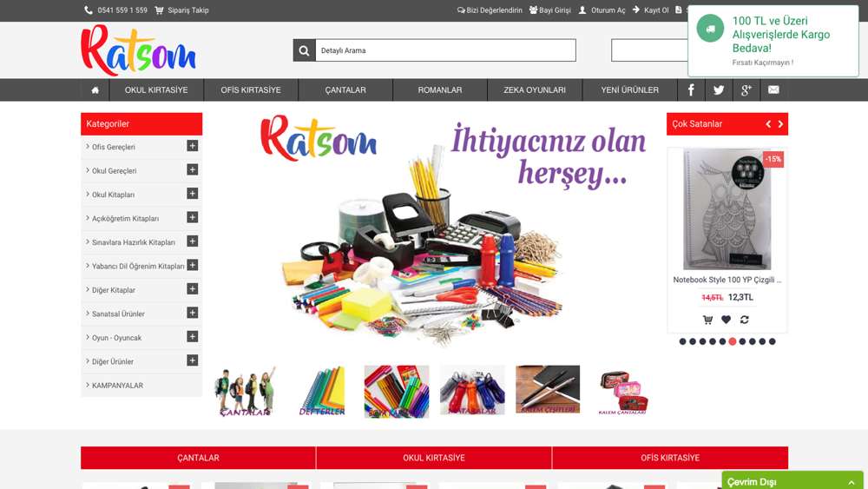Viewport: 868px width, 489px height.
Task: Click Notebook Style 100 YP Çizgili title
Action: [727, 280]
